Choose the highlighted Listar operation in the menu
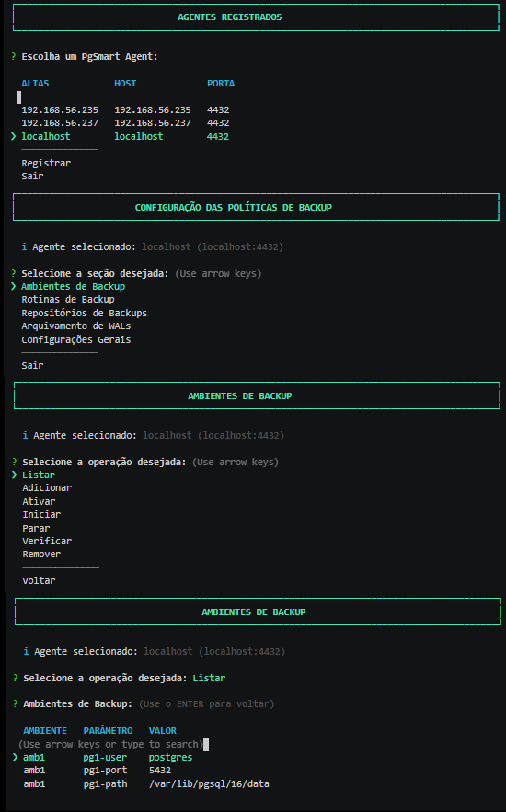This screenshot has width=506, height=812. pos(39,475)
